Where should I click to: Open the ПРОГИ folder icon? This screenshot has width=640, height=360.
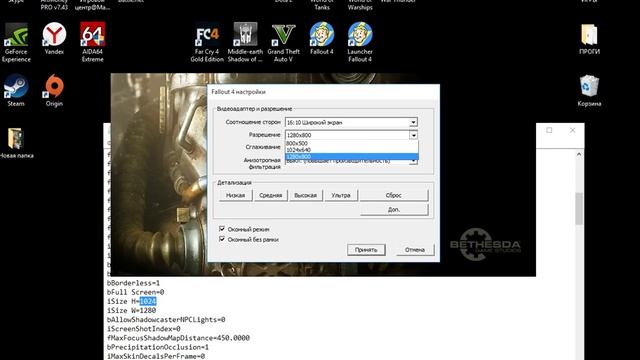point(589,39)
